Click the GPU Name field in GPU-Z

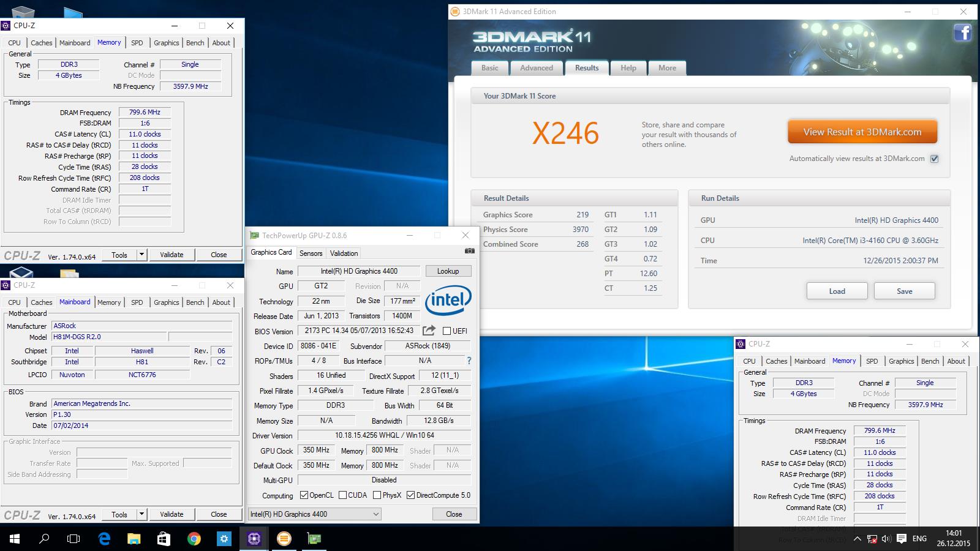(359, 271)
